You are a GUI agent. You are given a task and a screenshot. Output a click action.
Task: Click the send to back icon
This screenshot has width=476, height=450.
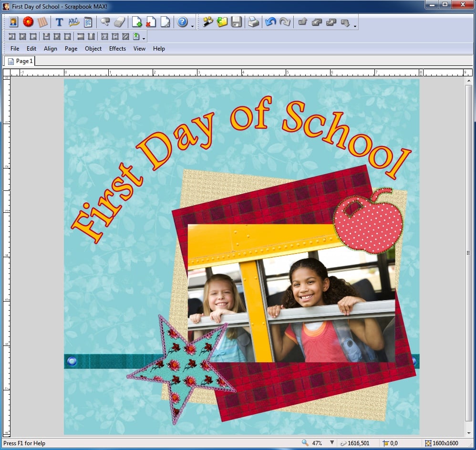(x=345, y=22)
